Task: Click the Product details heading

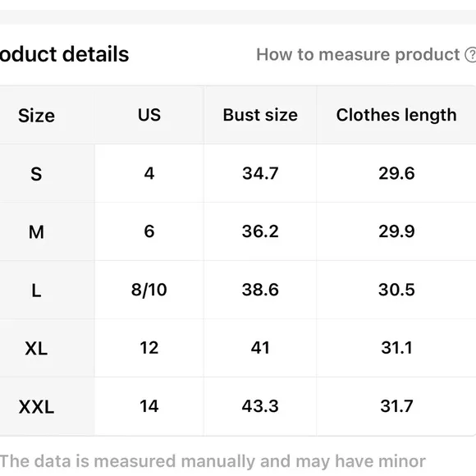Action: click(x=64, y=54)
